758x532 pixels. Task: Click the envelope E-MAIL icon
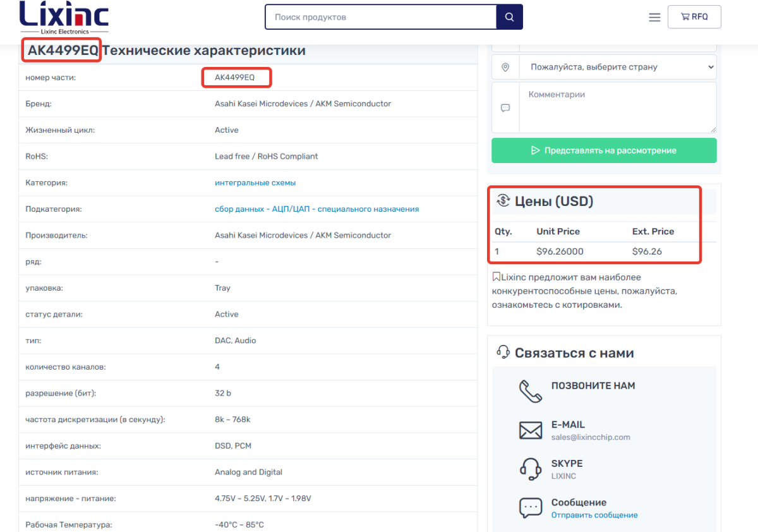click(531, 431)
